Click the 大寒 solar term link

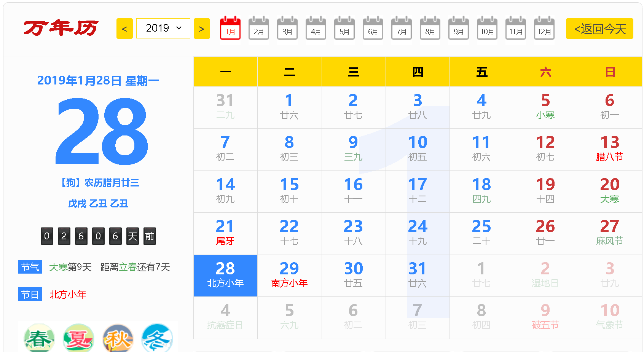58,268
